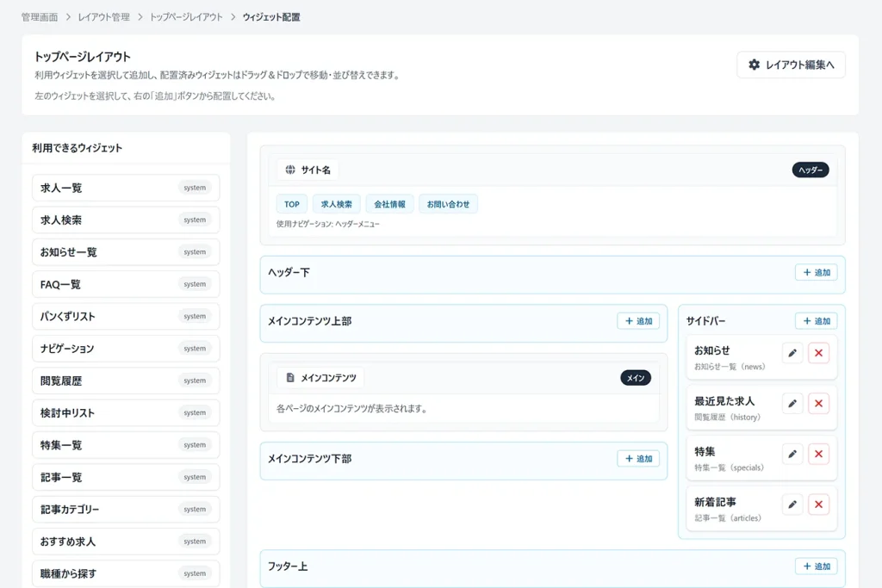Screen dimensions: 882x588
Task: Click the 使用ナビゲーション: ヘッダーメニュー text
Action: 328,224
